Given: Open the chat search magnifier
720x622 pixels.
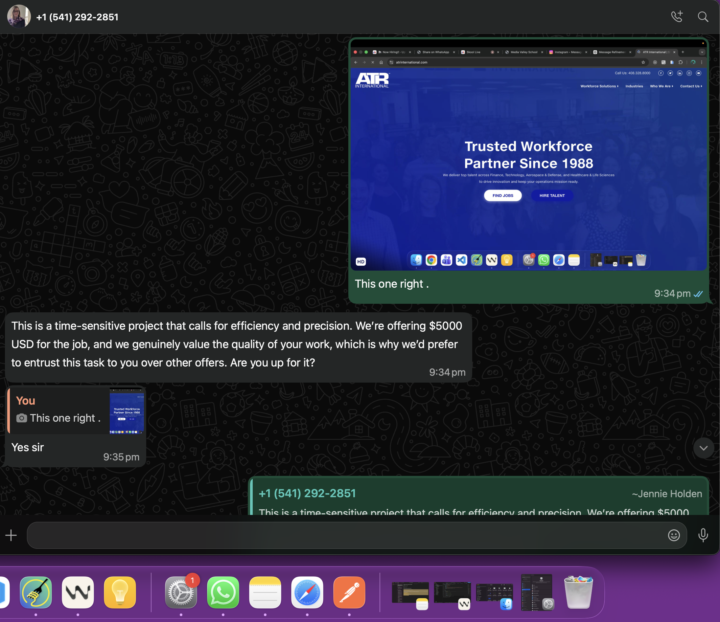Looking at the screenshot, I should pos(703,17).
